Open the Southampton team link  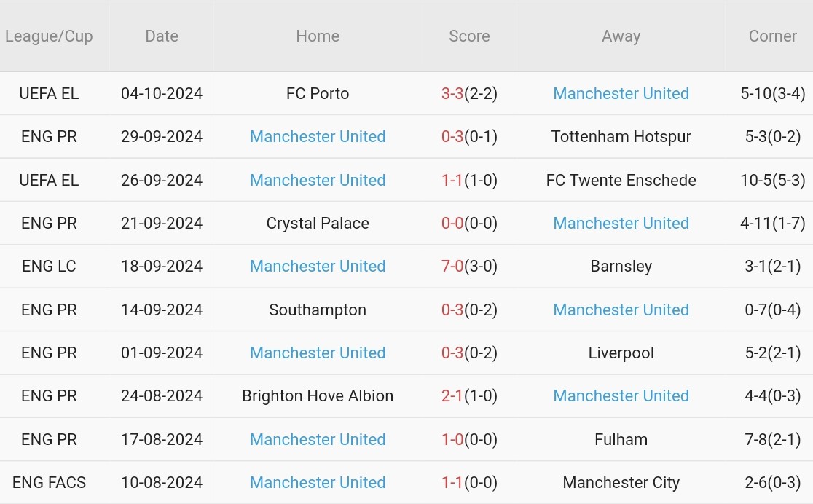pos(318,310)
